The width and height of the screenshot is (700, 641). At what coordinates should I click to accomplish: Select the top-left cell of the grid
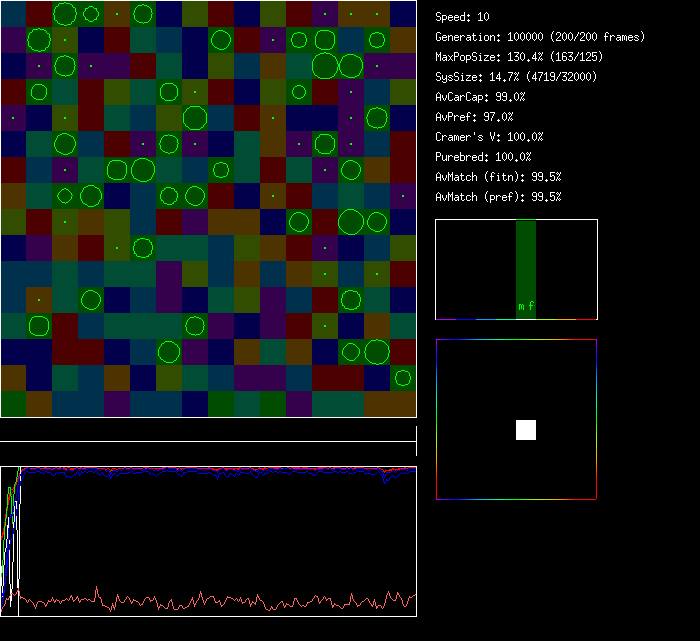[13, 14]
